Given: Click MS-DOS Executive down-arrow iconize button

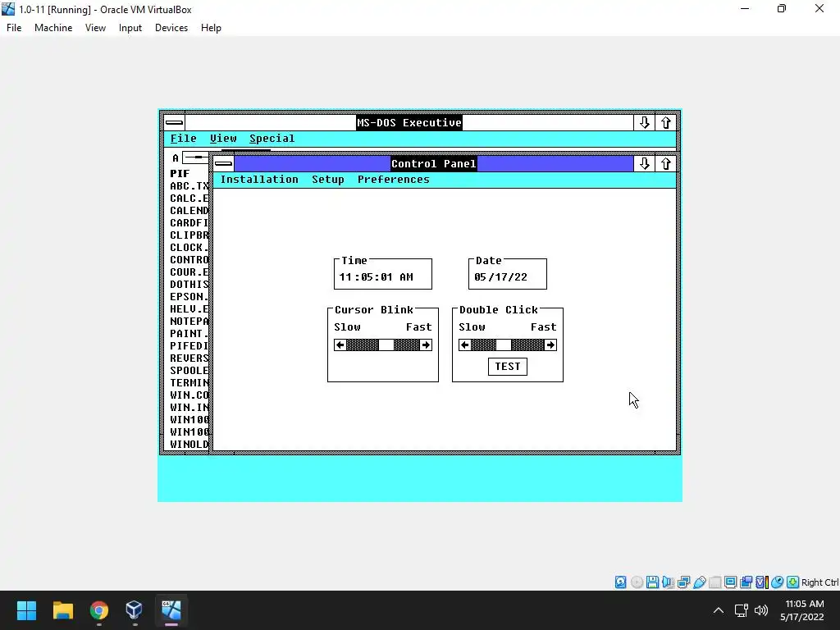Looking at the screenshot, I should (645, 123).
